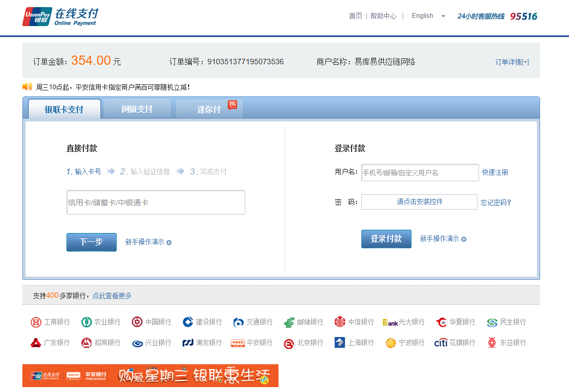The image size is (569, 392).
Task: Click the 周三10点起 announcement text
Action: tap(112, 87)
